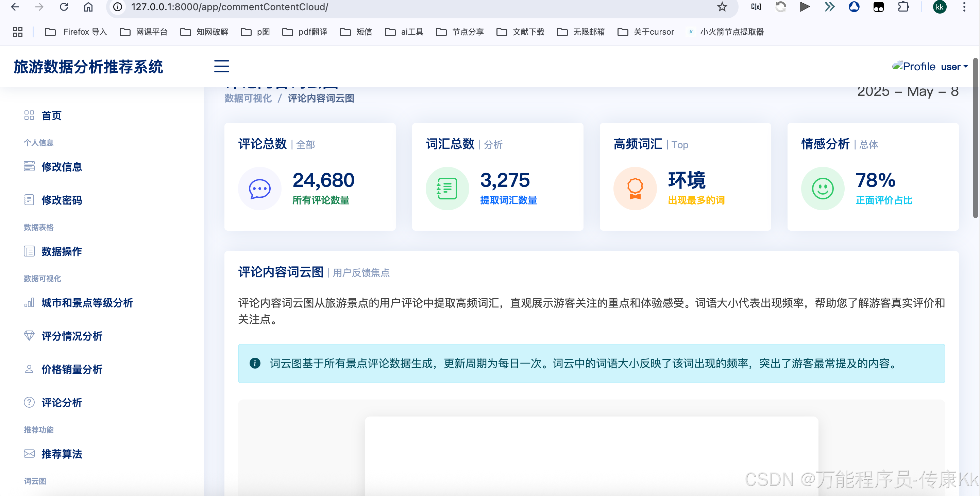Viewport: 980px width, 496px height.
Task: Click diamond icon beside 评分情况分析
Action: (29, 336)
